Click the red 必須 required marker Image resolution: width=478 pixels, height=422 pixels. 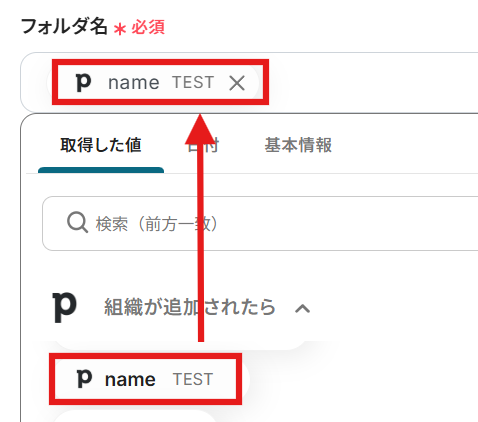point(148,27)
